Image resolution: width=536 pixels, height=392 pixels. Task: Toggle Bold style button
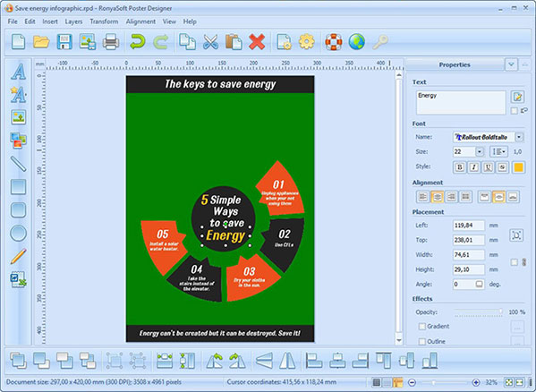click(x=460, y=167)
